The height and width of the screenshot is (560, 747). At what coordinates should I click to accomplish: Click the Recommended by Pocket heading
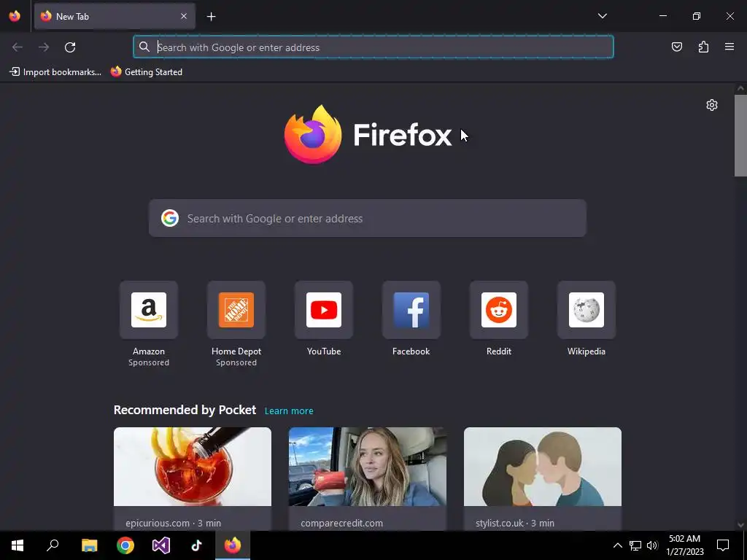click(x=185, y=410)
